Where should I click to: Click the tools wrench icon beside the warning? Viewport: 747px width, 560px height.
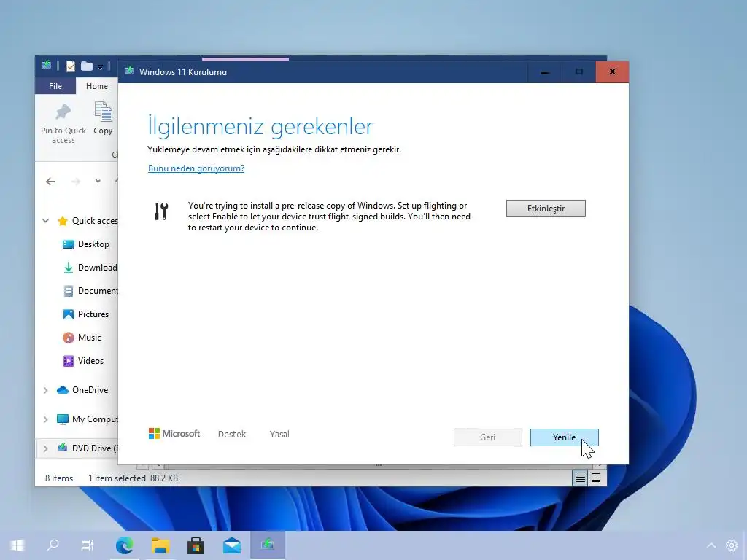161,211
